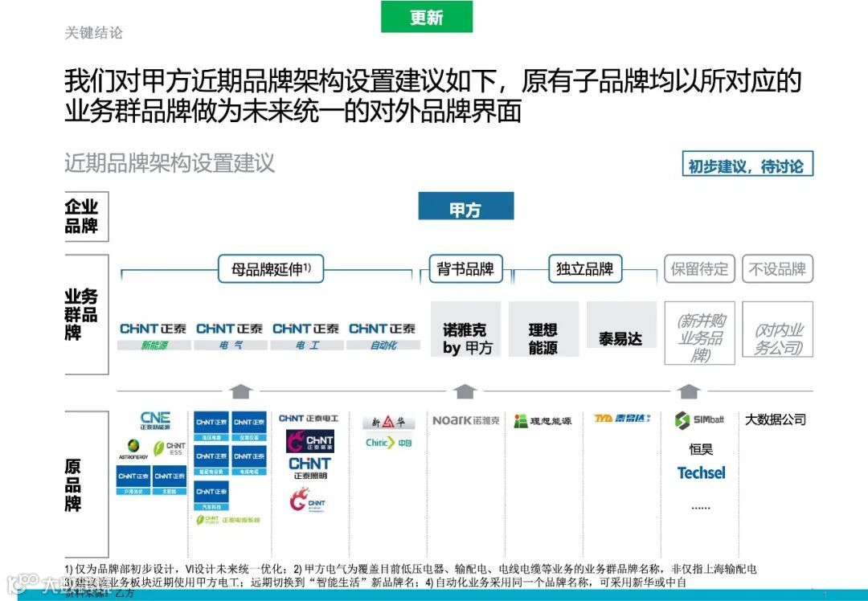Select the CHINT正泰 电工 group logo
The width and height of the screenshot is (868, 601).
click(306, 336)
